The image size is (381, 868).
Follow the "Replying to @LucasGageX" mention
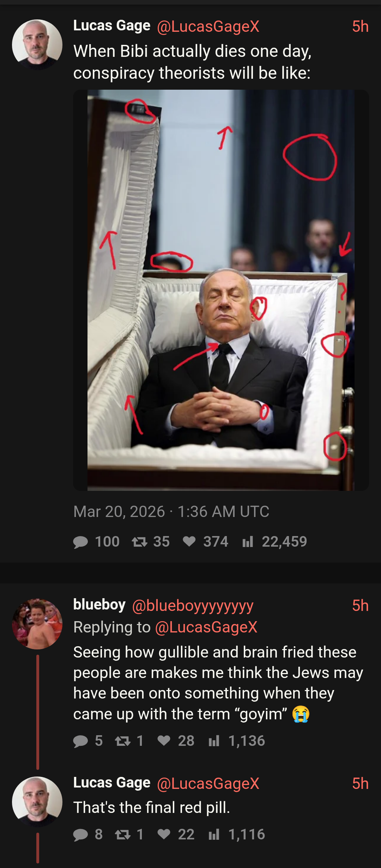coord(206,627)
